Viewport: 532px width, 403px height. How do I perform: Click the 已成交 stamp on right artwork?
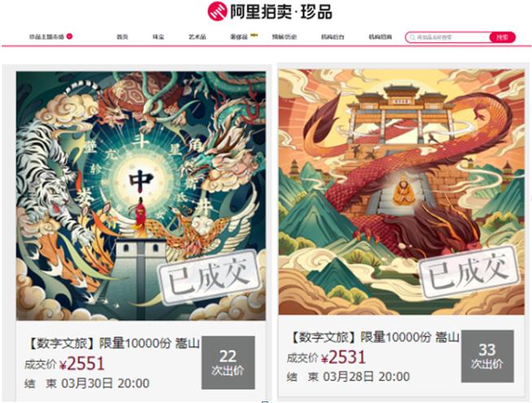click(469, 272)
